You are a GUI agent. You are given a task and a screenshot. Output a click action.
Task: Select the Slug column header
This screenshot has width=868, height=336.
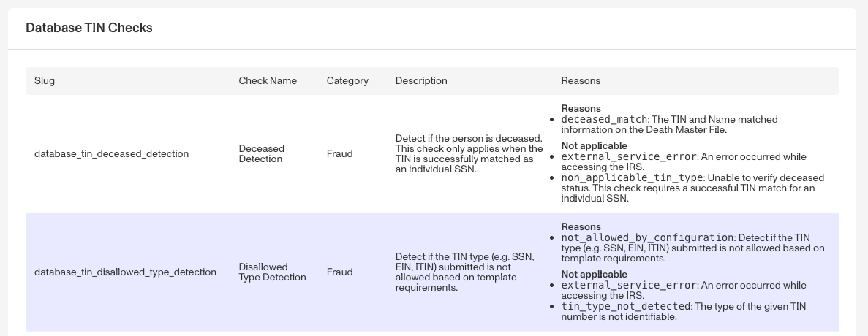coord(45,80)
